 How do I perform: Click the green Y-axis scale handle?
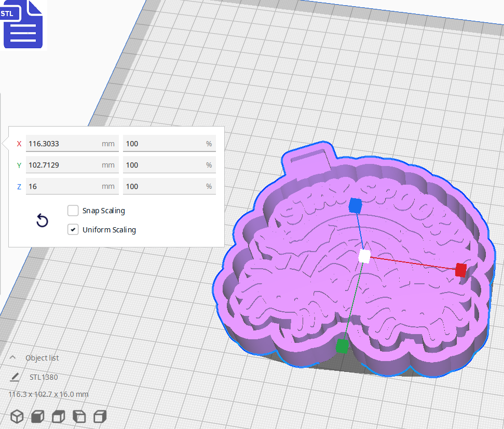click(x=342, y=346)
